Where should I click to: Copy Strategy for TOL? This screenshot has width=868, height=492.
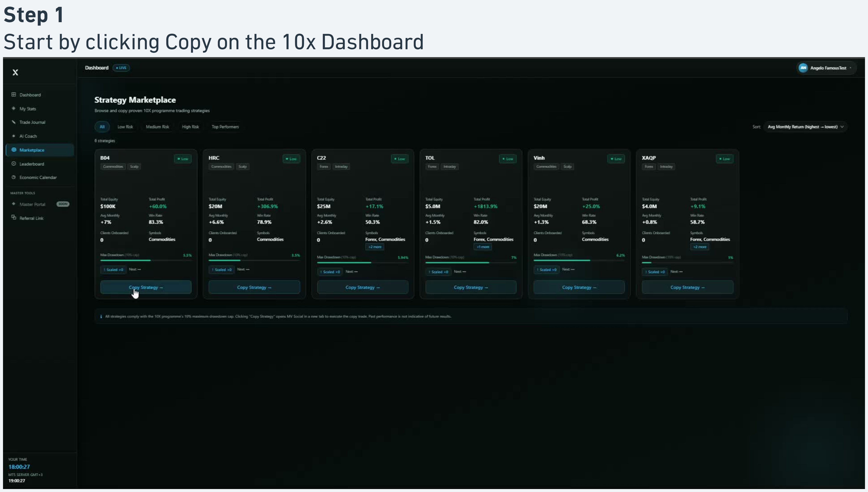click(x=471, y=287)
